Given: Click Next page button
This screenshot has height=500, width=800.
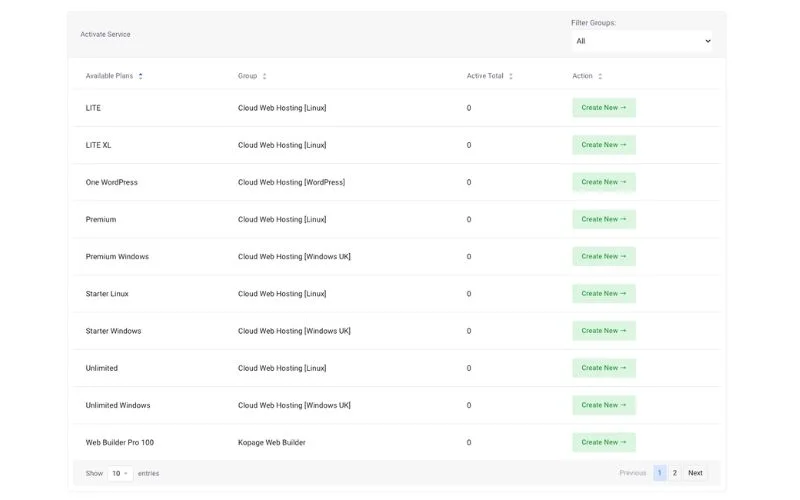Looking at the screenshot, I should point(695,473).
